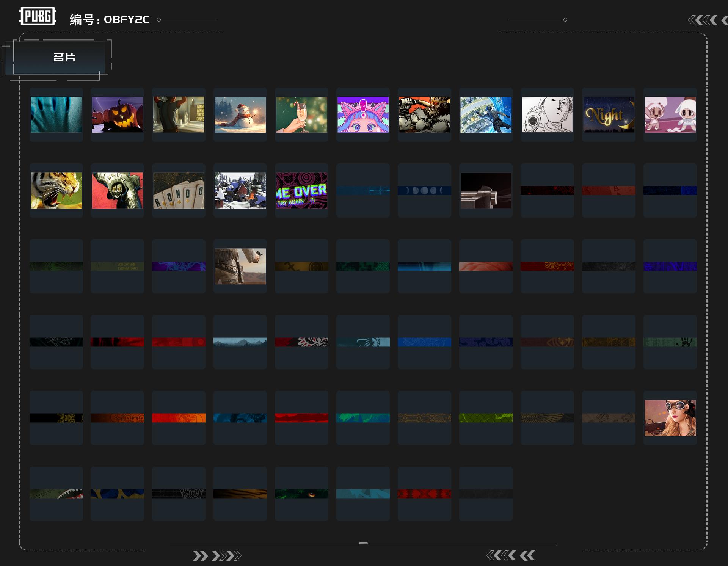Click the moon phases banner card
This screenshot has width=728, height=566.
pyautogui.click(x=424, y=190)
